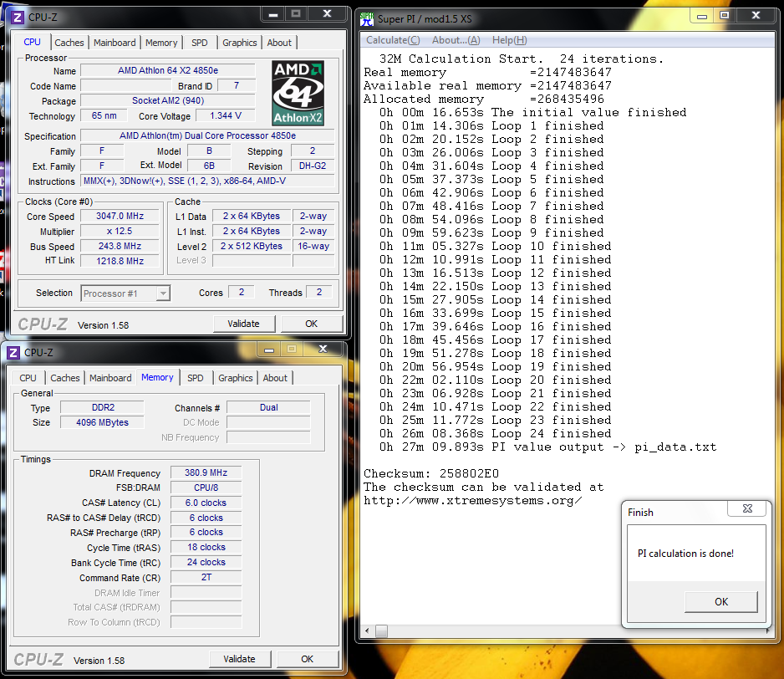Click OK in top CPU-Z window
This screenshot has width=784, height=679.
[312, 324]
